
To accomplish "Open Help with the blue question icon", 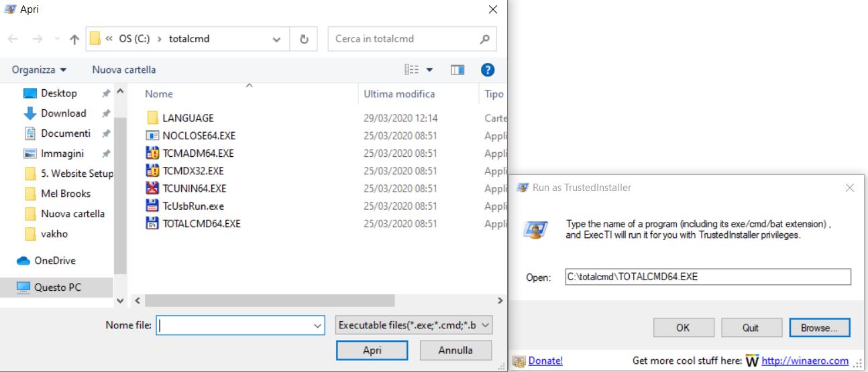I will (x=488, y=70).
